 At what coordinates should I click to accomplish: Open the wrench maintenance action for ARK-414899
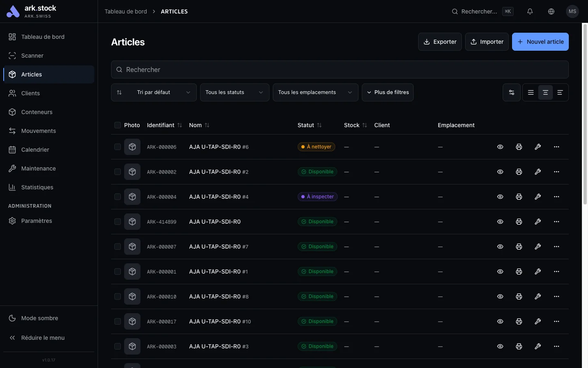point(538,222)
